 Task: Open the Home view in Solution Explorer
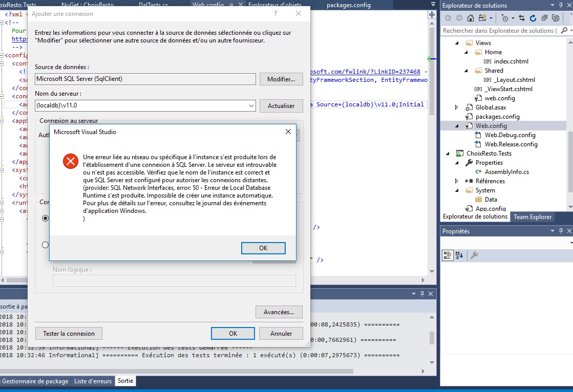pos(493,52)
